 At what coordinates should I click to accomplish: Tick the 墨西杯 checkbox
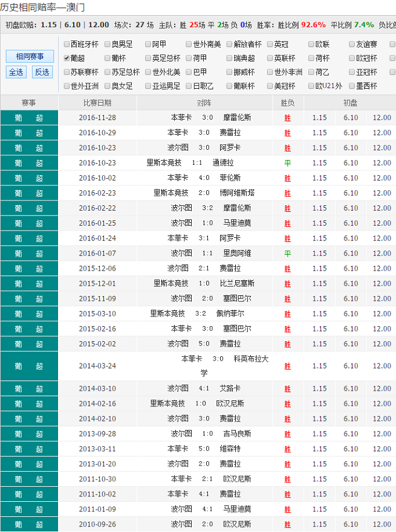[352, 86]
